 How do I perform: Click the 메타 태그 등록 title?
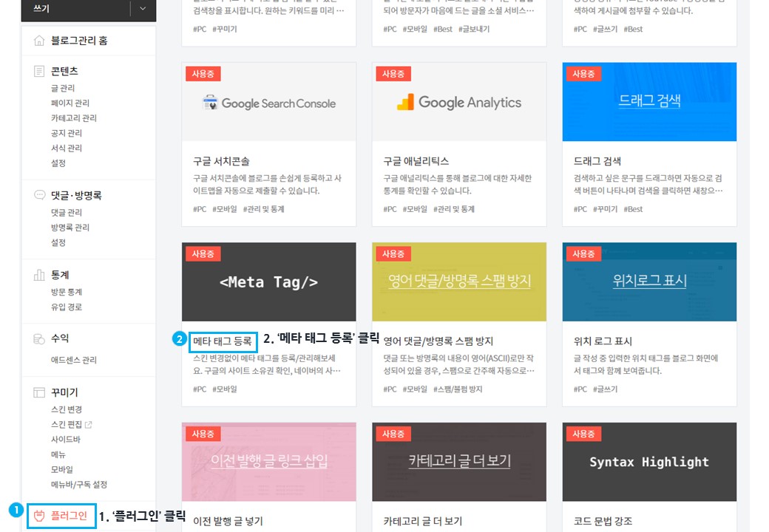coord(223,341)
